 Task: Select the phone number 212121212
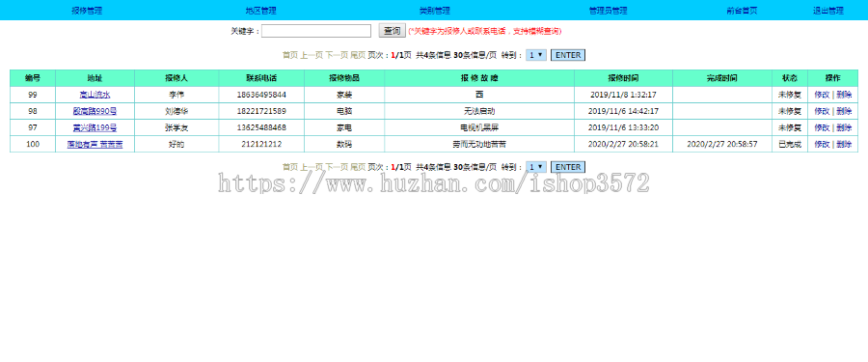point(261,145)
